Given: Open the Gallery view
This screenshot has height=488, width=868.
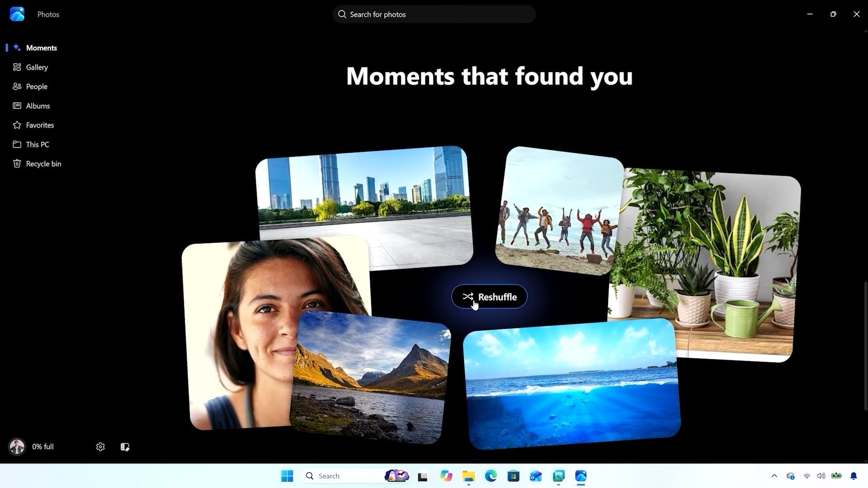Looking at the screenshot, I should click(31, 67).
